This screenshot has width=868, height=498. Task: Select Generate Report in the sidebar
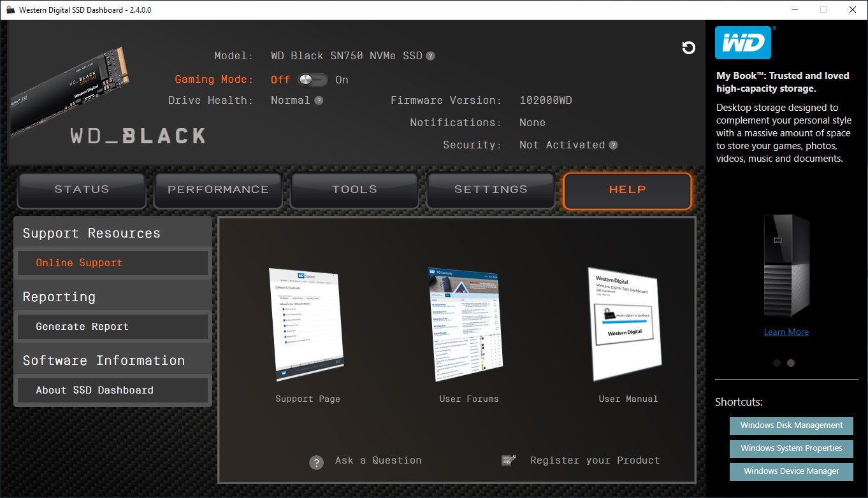click(x=112, y=327)
